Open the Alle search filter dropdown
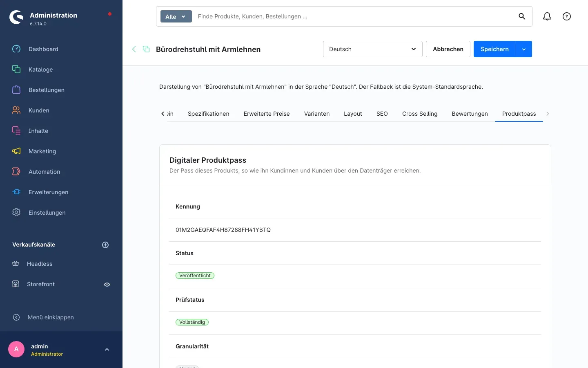This screenshot has width=588, height=368. (176, 16)
